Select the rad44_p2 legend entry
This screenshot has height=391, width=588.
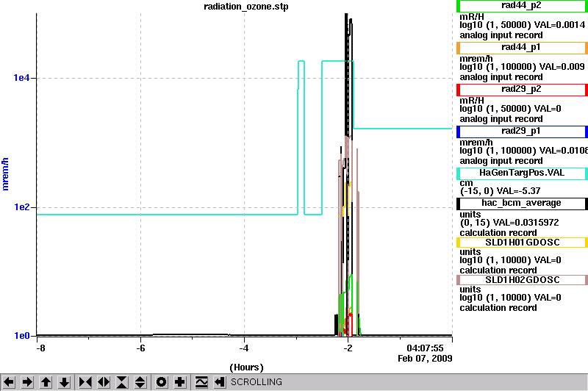[x=522, y=6]
